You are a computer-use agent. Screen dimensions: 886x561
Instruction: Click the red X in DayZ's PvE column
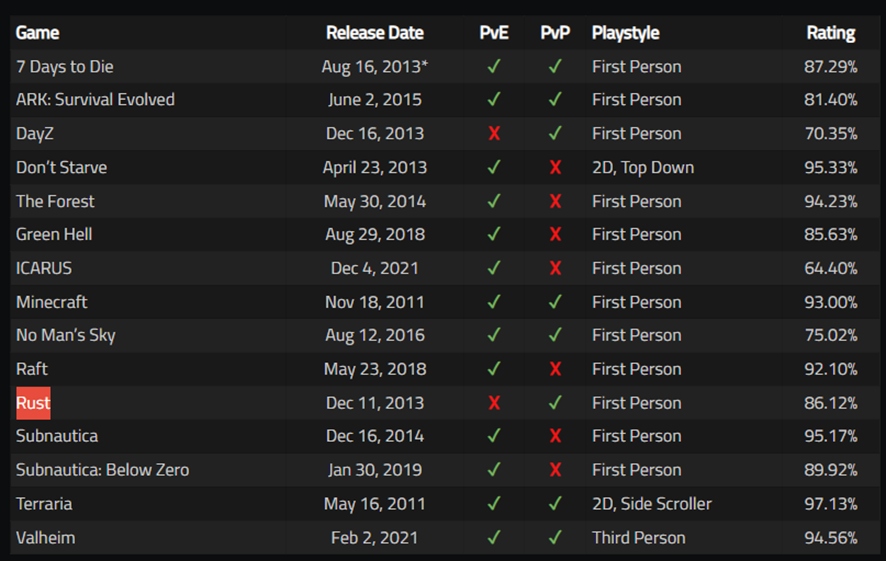click(x=494, y=133)
